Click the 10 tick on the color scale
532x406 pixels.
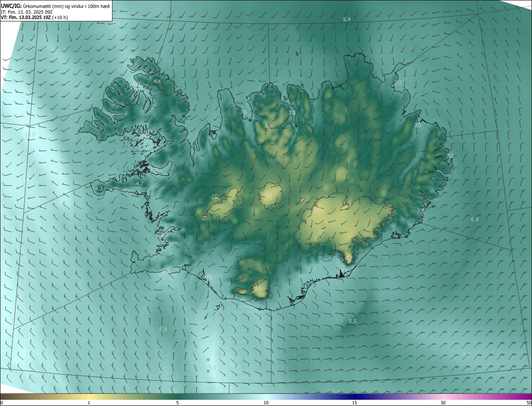click(266, 403)
